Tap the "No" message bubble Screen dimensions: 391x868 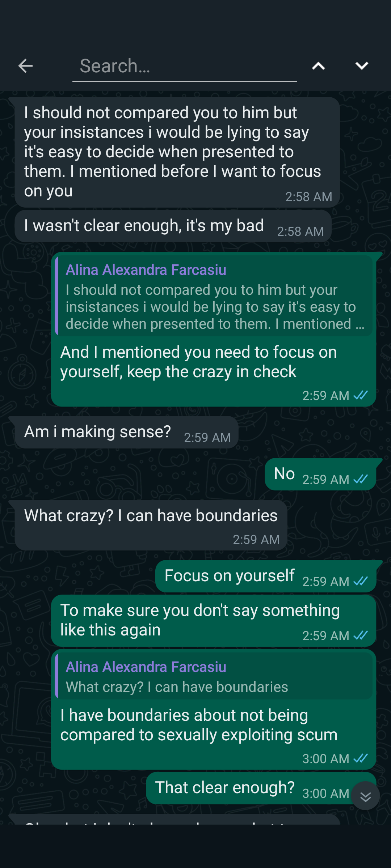pos(285,474)
